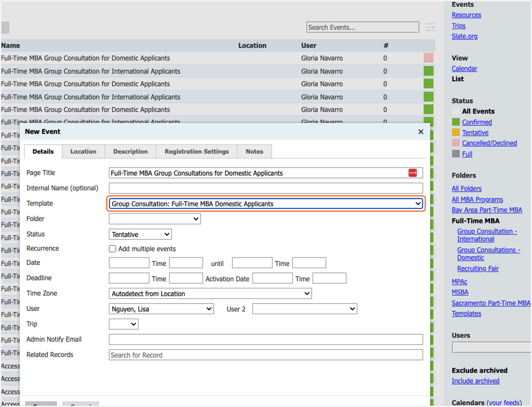532x407 pixels.
Task: Open the All Folders link
Action: coord(466,189)
